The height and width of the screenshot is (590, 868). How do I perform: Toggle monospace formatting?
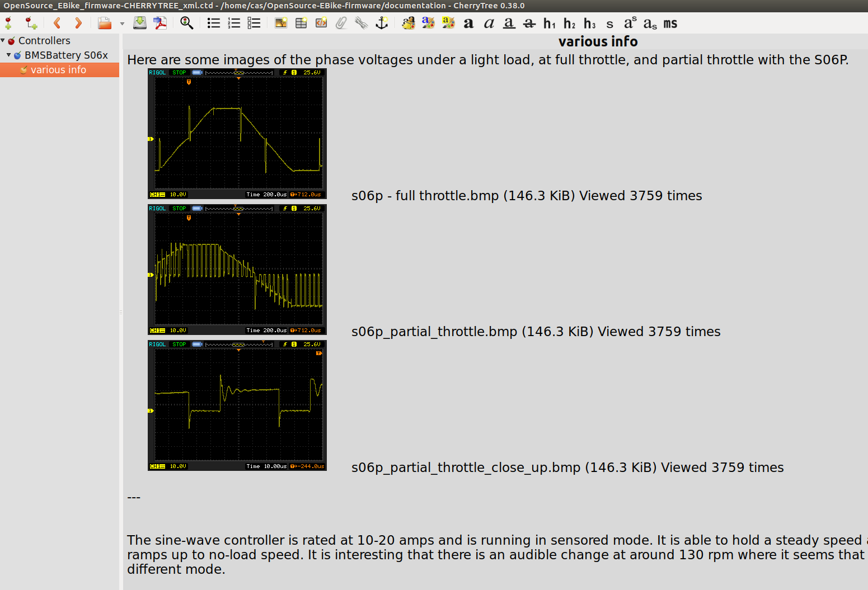click(x=670, y=24)
